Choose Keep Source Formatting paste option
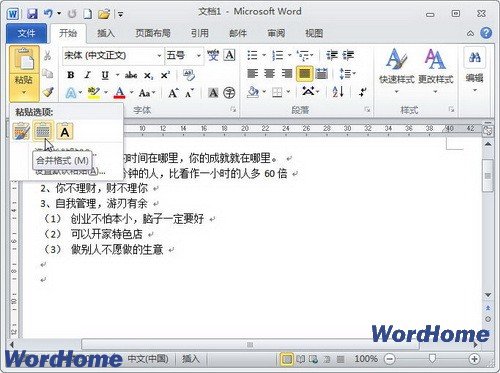This screenshot has height=373, width=500. [x=21, y=131]
